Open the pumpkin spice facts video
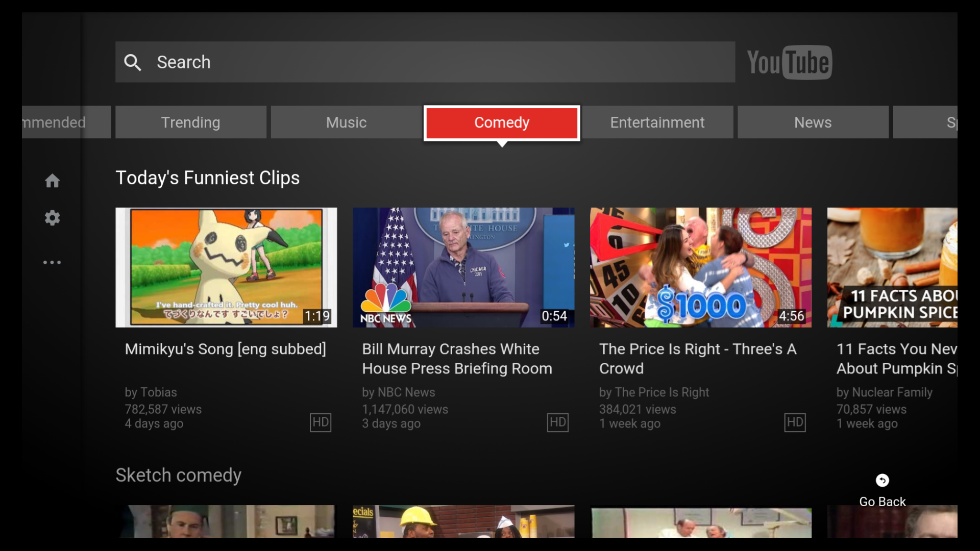This screenshot has width=980, height=551. [892, 267]
